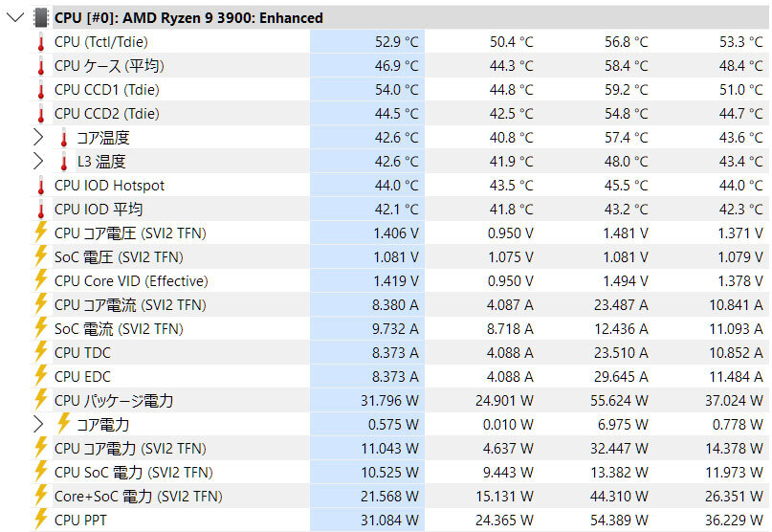Viewport: 772px width, 532px height.
Task: Select the SoC 電流 (SVI2 TFN) label
Action: point(119,328)
